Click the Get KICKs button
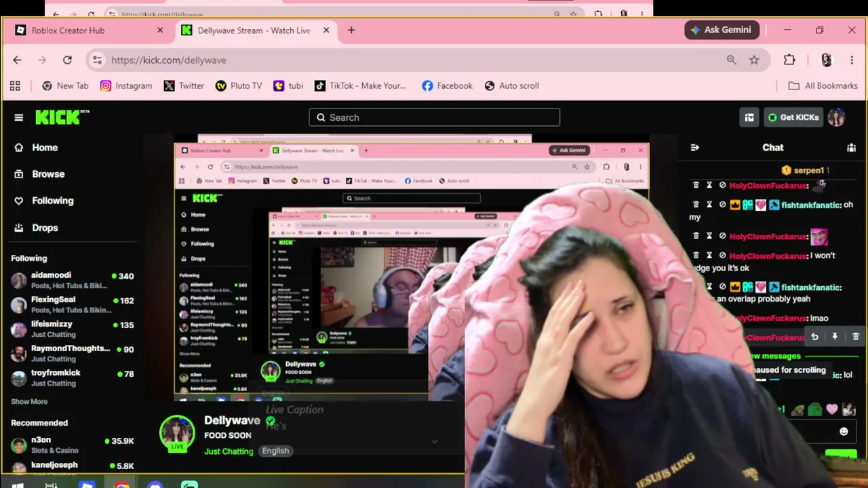The width and height of the screenshot is (868, 488). [x=793, y=117]
